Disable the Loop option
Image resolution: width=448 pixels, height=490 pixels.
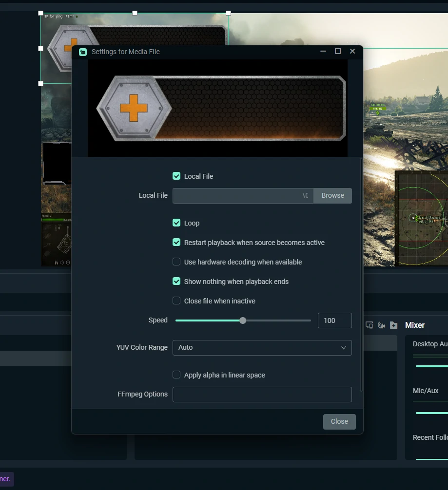pos(176,223)
